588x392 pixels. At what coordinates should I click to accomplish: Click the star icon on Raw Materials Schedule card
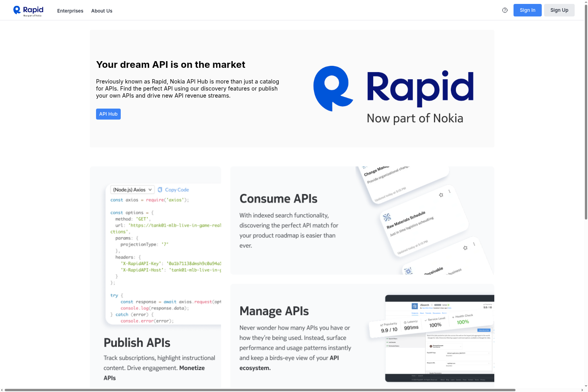(441, 195)
